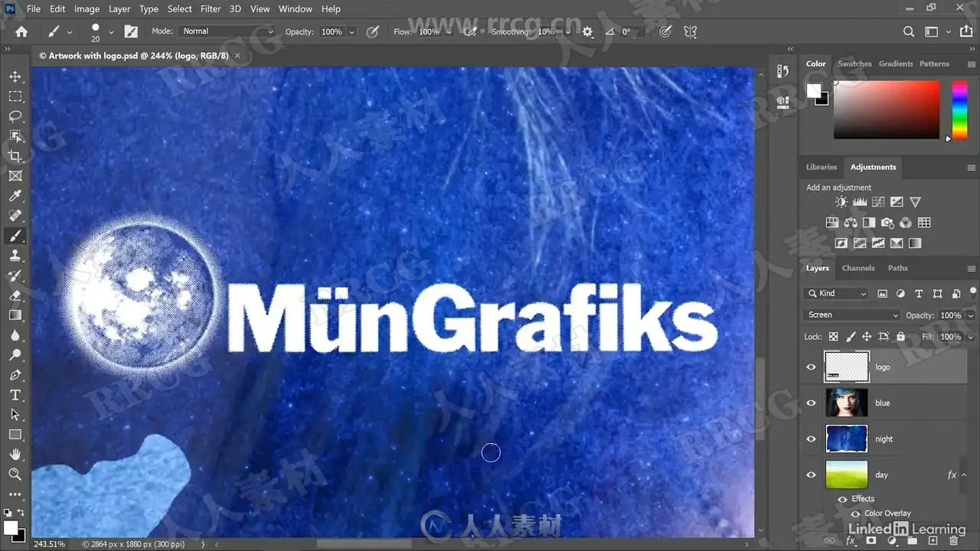Select the Lasso tool

tap(15, 116)
